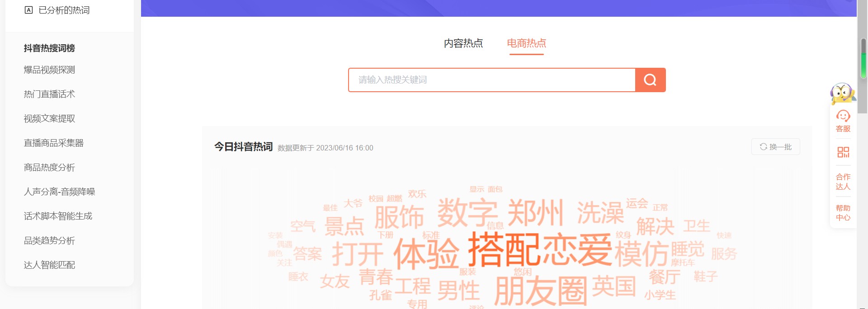
Task: Switch to the 内容热点 tab
Action: [x=463, y=43]
